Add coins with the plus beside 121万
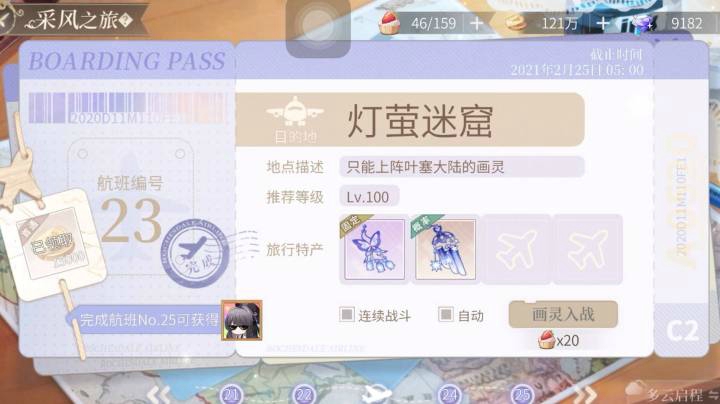The height and width of the screenshot is (404, 720). [x=602, y=23]
